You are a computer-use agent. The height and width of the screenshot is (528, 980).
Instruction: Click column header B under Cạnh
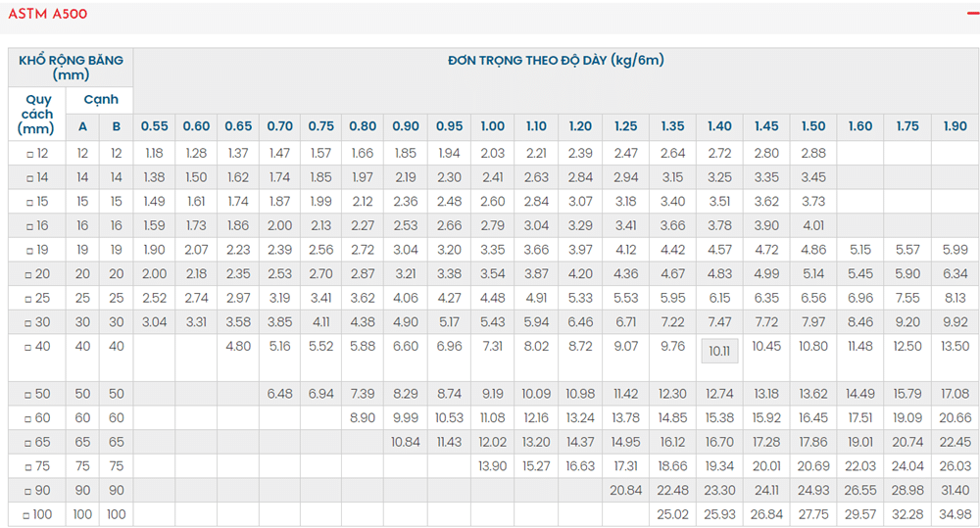[x=117, y=126]
